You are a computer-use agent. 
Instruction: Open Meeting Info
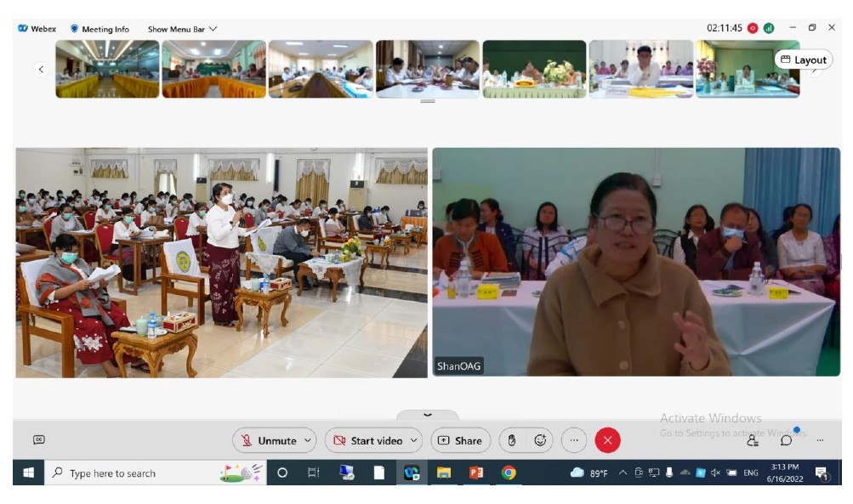(x=100, y=29)
